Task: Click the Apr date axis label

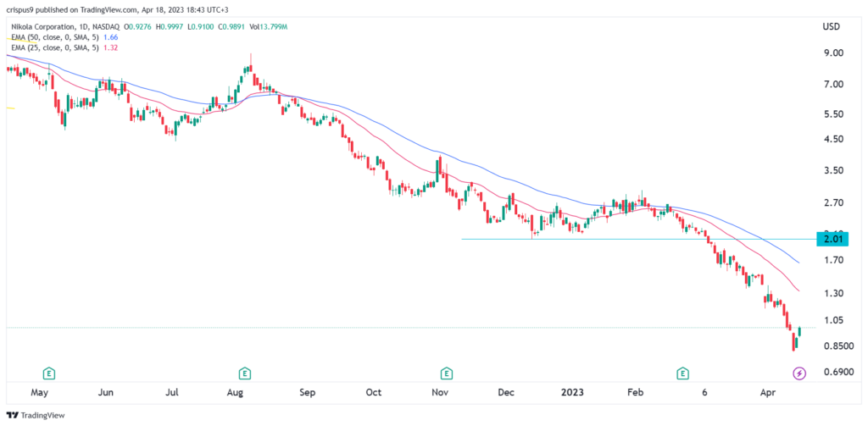Action: pos(766,393)
